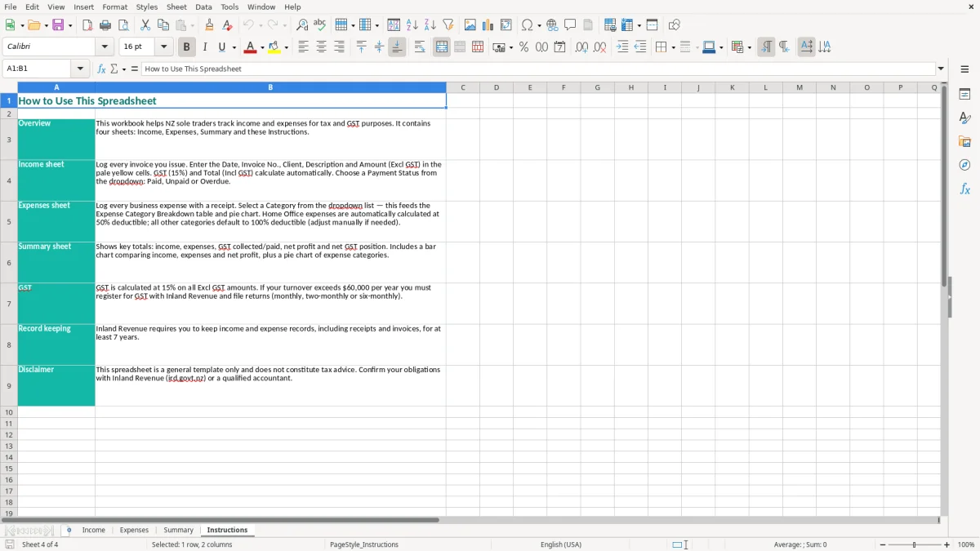This screenshot has width=980, height=551.
Task: Open the Font Color dropdown arrow
Action: pyautogui.click(x=262, y=47)
